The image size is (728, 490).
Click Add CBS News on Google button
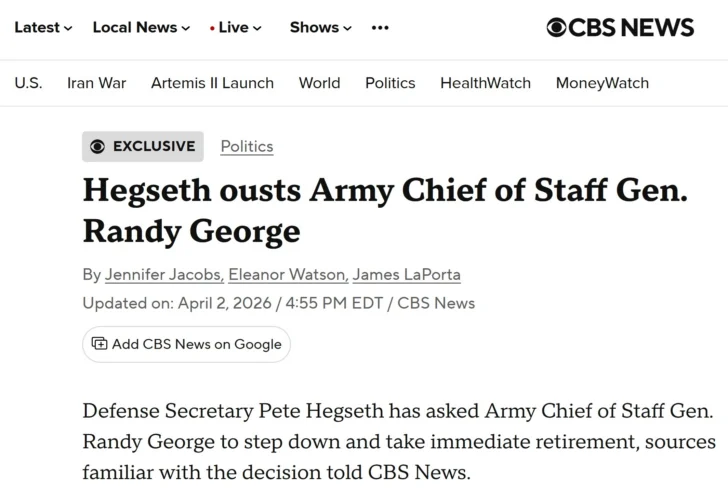click(186, 344)
